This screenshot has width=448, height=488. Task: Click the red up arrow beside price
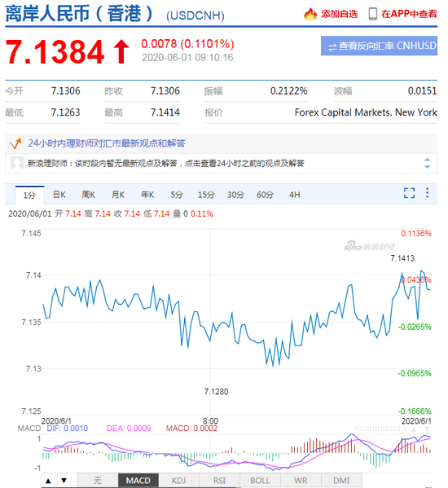(121, 51)
